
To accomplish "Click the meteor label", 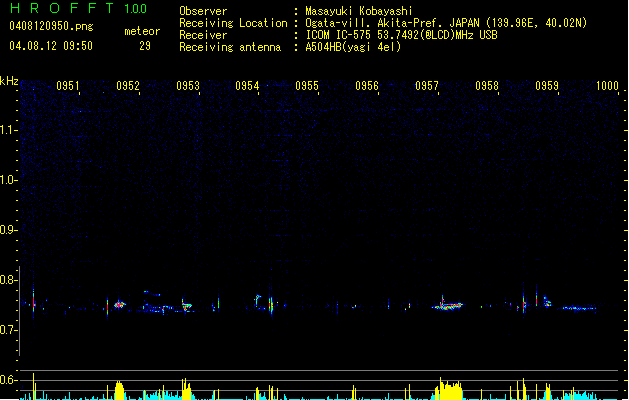I will coord(142,31).
